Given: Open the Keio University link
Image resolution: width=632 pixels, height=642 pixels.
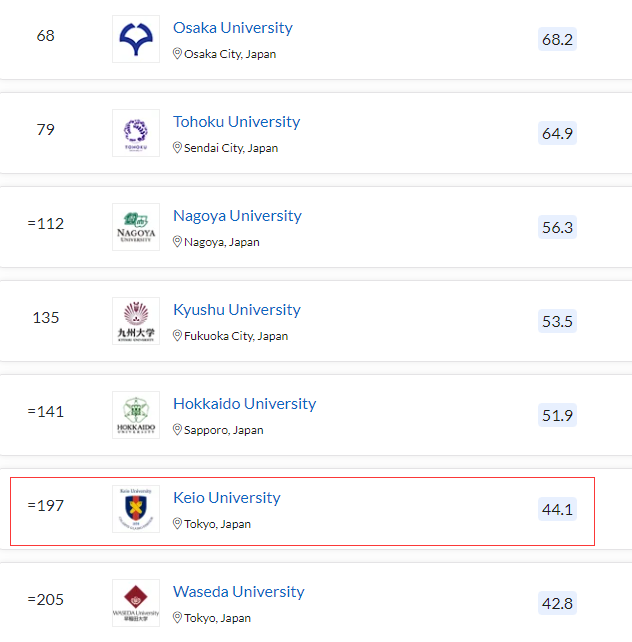Looking at the screenshot, I should click(227, 498).
